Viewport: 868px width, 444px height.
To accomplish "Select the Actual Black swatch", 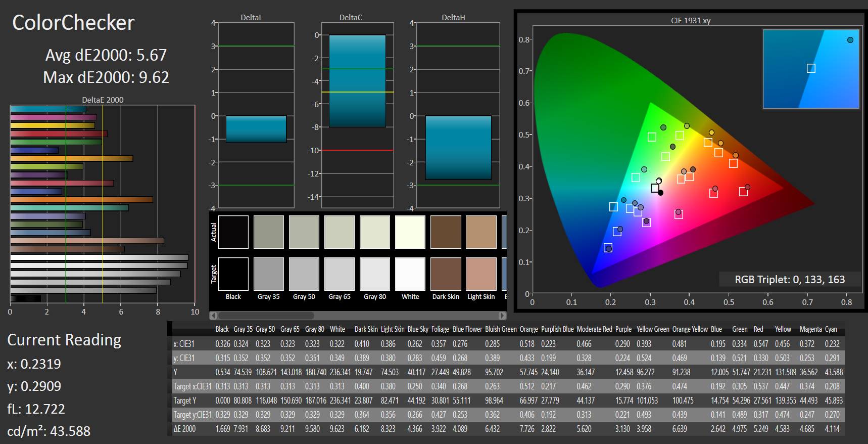I will click(233, 232).
